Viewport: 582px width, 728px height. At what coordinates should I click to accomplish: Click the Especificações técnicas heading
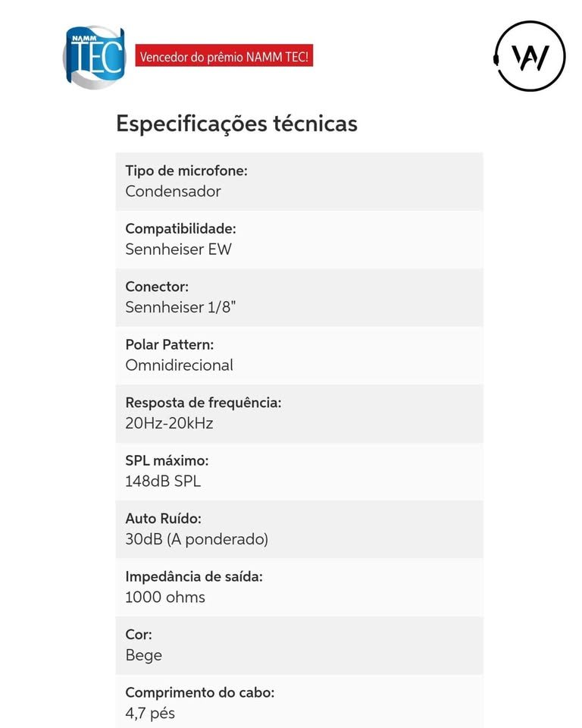coord(236,124)
